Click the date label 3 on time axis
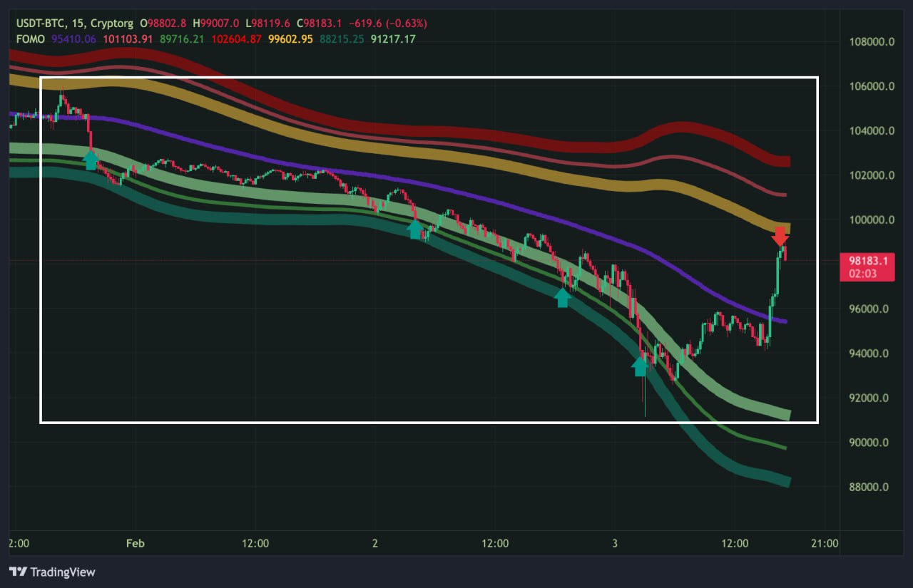 click(615, 543)
